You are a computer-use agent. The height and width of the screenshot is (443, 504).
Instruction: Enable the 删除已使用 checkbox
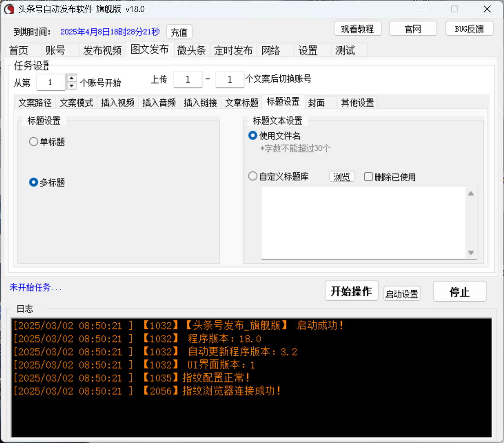pos(390,177)
